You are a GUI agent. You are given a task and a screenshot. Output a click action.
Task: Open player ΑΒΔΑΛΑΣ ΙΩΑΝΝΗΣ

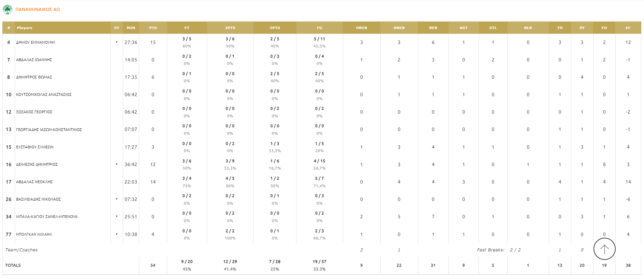34,60
